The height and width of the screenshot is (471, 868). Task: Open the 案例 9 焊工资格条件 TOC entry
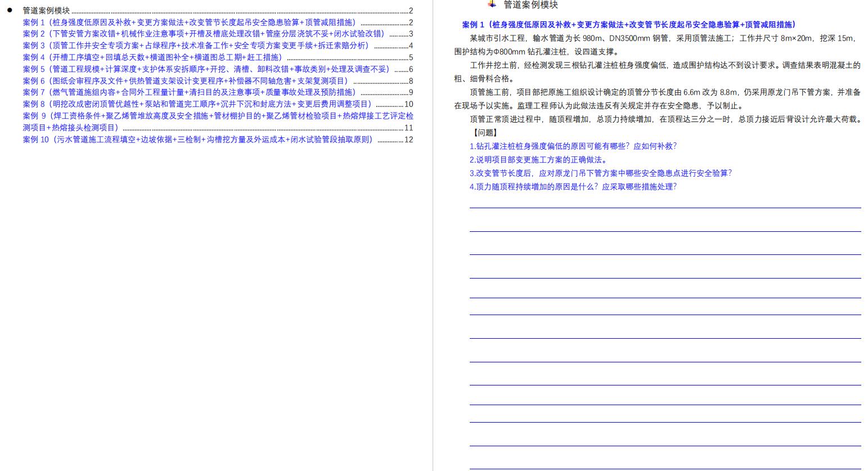tap(217, 115)
